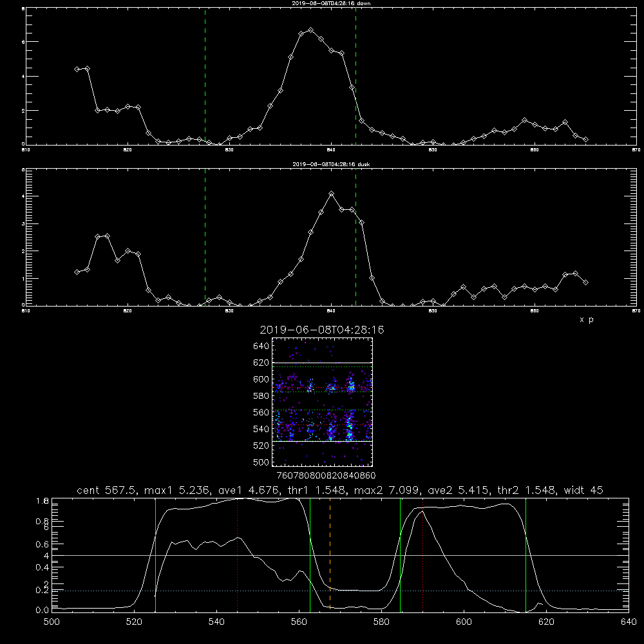This screenshot has width=644, height=644.
Task: Click the green vertical line near 615
Action: click(526, 554)
